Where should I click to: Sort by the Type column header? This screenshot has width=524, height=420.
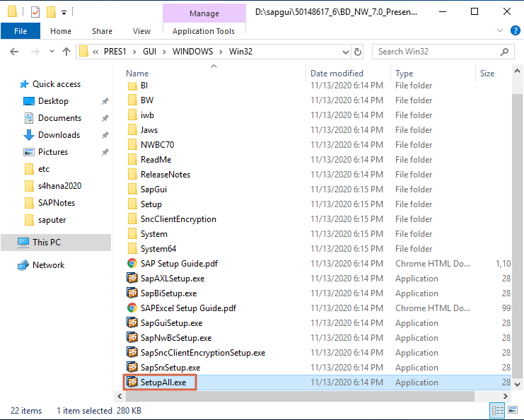404,73
